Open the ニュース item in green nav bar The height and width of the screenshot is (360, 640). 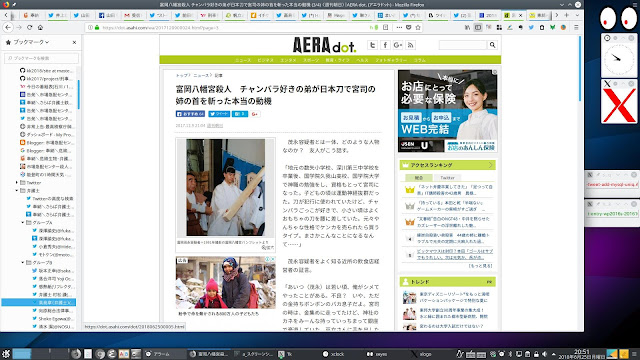click(243, 60)
